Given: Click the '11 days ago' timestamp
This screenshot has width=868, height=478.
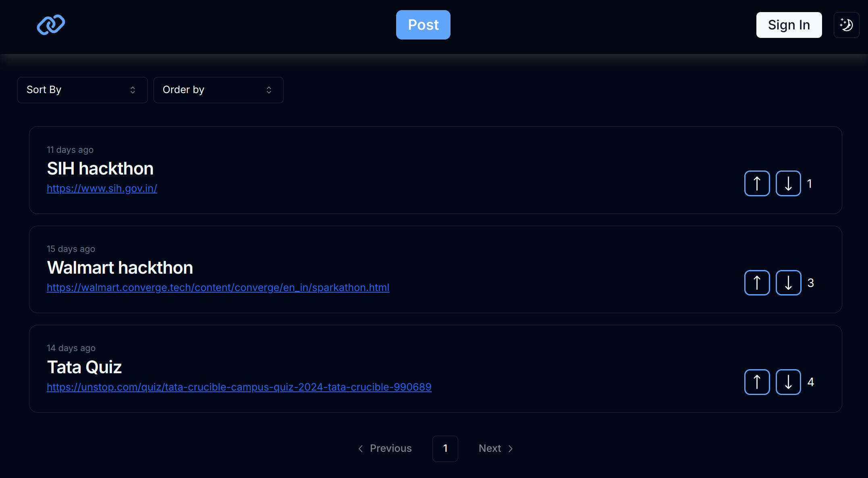Looking at the screenshot, I should (70, 150).
